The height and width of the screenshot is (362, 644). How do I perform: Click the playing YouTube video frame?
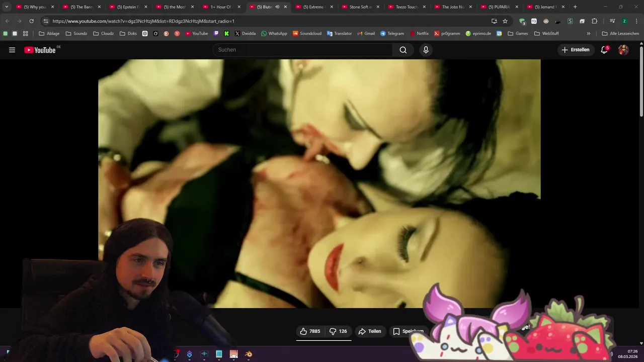tap(319, 184)
